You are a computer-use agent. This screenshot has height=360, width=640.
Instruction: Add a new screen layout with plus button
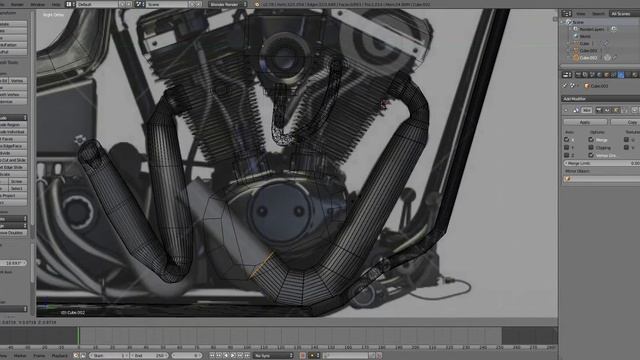point(122,4)
